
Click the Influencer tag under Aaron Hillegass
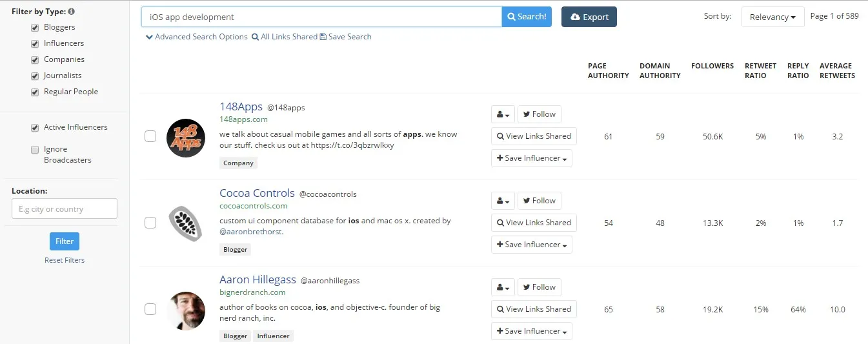pos(273,336)
